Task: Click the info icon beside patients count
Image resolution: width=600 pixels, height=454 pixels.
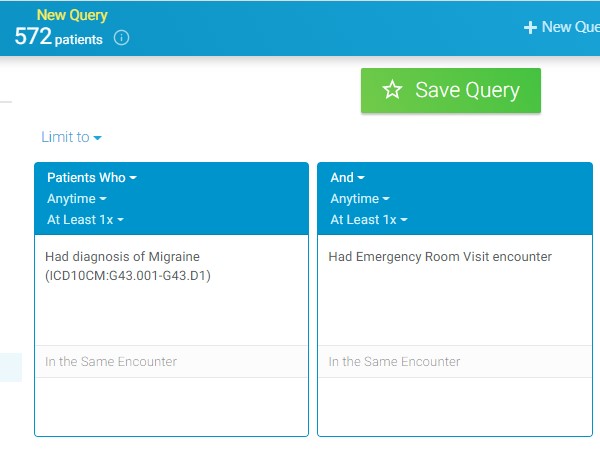Action: point(122,39)
